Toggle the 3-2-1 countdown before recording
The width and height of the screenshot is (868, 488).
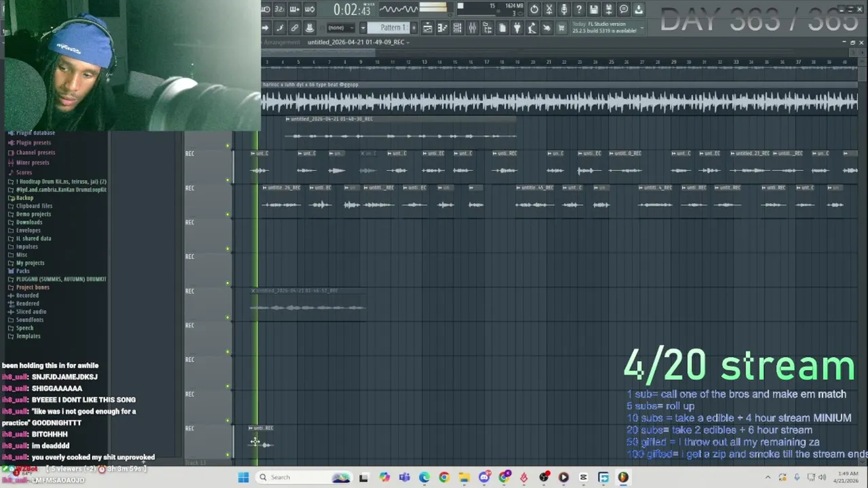tap(279, 9)
